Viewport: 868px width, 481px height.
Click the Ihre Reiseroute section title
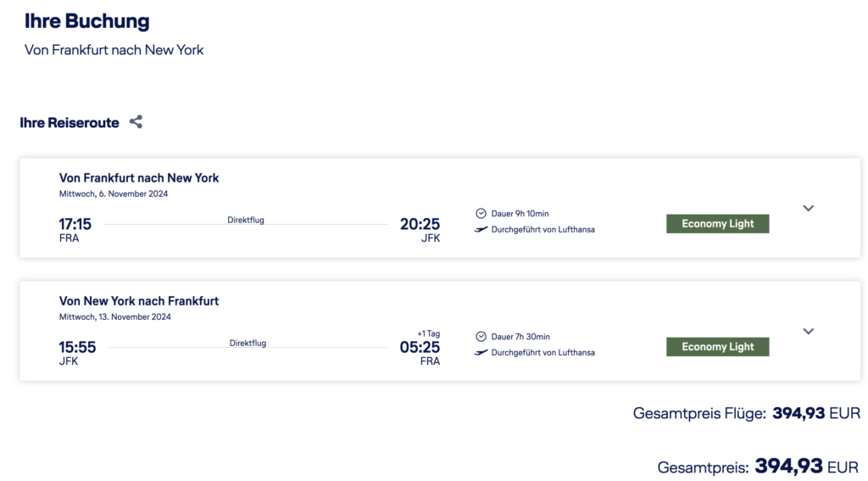(70, 123)
